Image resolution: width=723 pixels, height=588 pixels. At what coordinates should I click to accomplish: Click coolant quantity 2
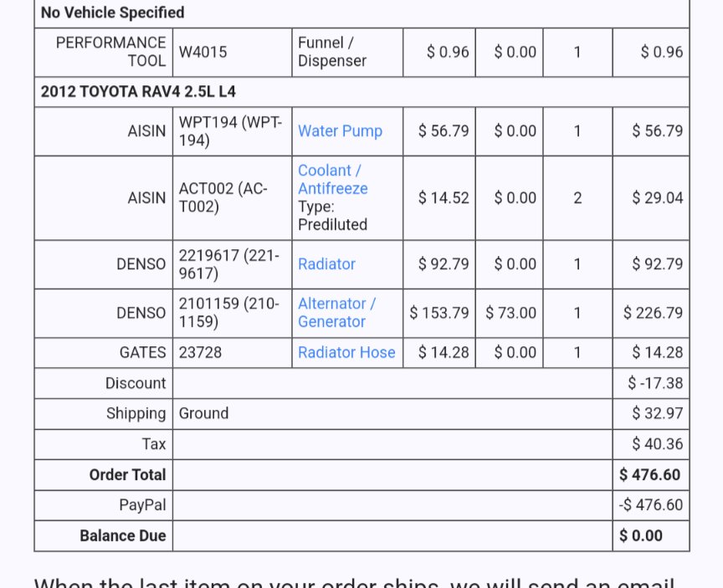(577, 197)
